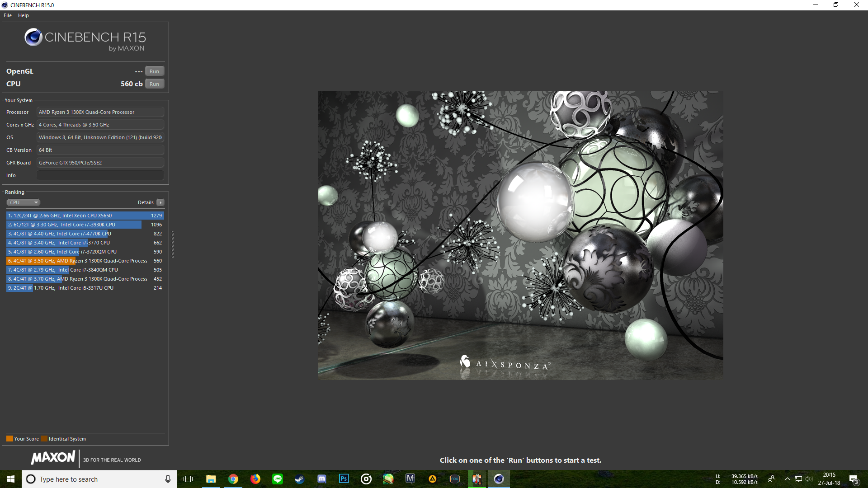This screenshot has width=868, height=488.
Task: Open the People tray icon
Action: click(771, 479)
